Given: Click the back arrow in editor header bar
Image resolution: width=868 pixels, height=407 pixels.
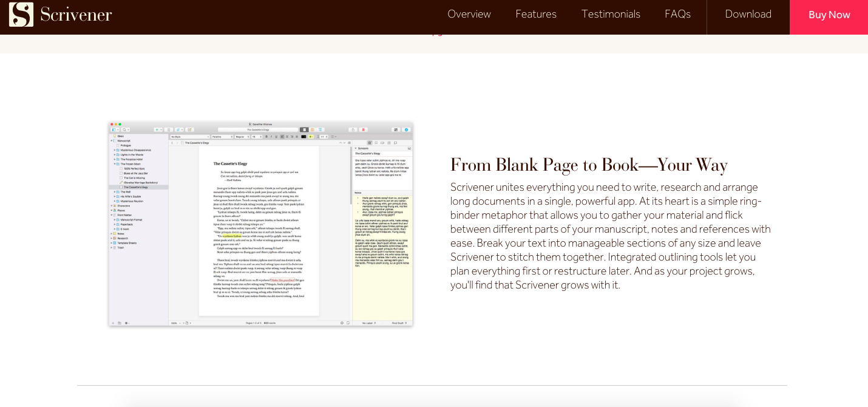Looking at the screenshot, I should click(x=173, y=143).
